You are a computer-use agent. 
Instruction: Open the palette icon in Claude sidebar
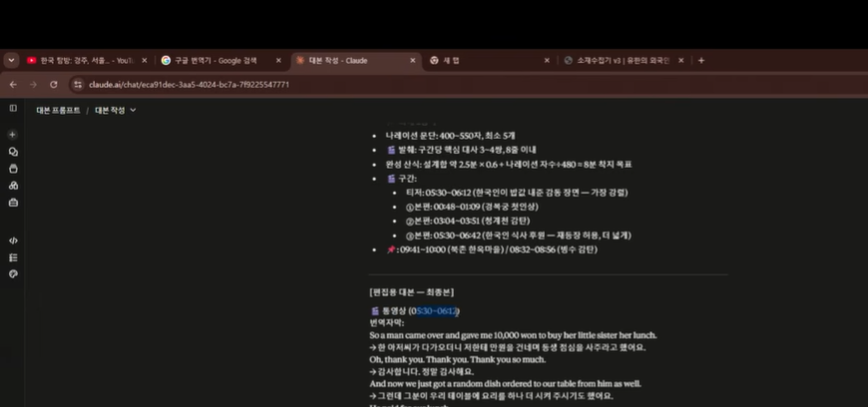(13, 274)
